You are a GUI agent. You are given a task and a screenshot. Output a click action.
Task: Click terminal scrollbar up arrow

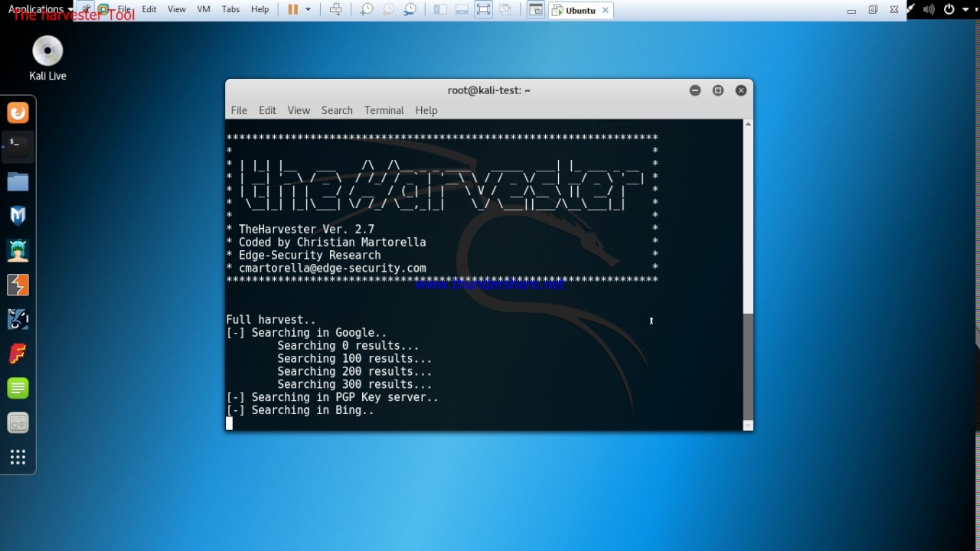point(748,123)
